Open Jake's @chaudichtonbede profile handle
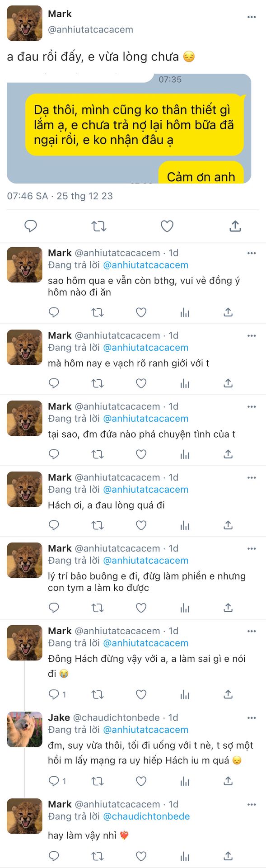 [x=117, y=717]
